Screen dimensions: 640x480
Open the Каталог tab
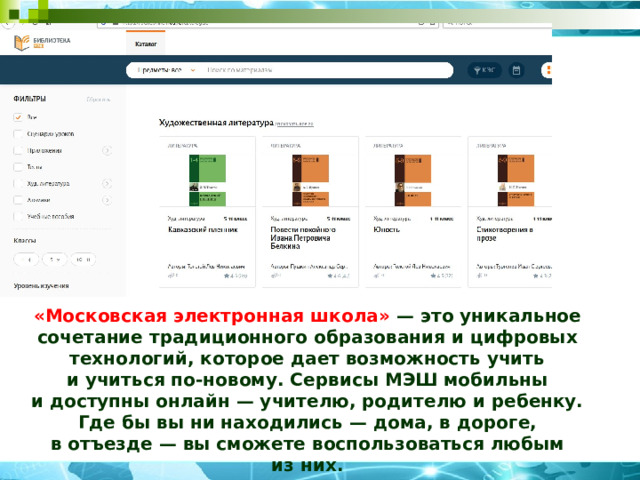(146, 44)
